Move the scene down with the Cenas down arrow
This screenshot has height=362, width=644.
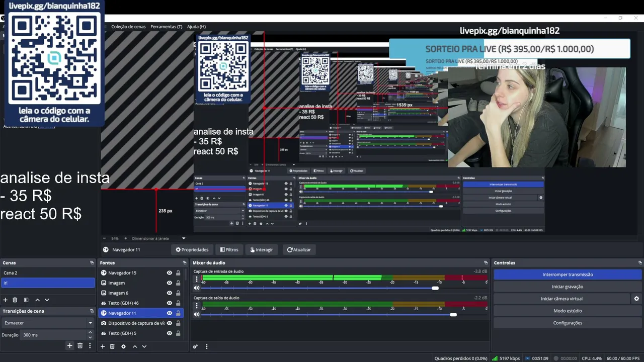(47, 300)
